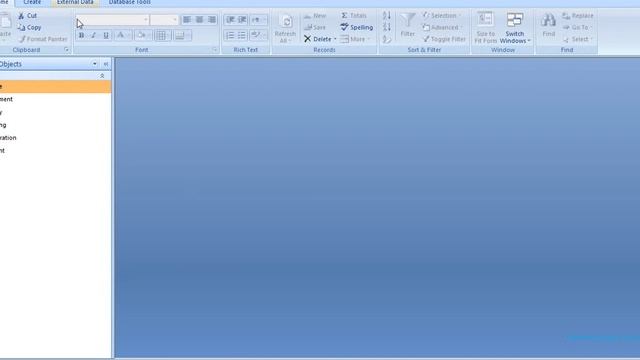Toggle italic formatting in Font group

(93, 36)
